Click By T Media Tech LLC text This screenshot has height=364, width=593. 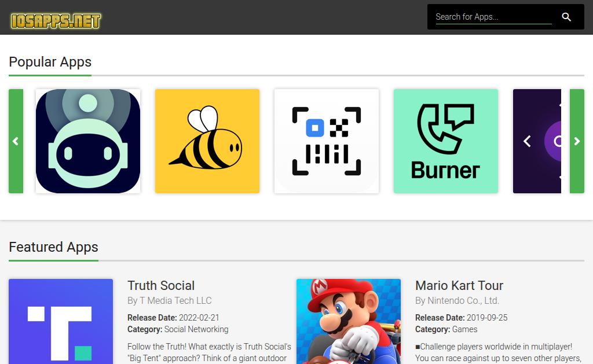[170, 300]
